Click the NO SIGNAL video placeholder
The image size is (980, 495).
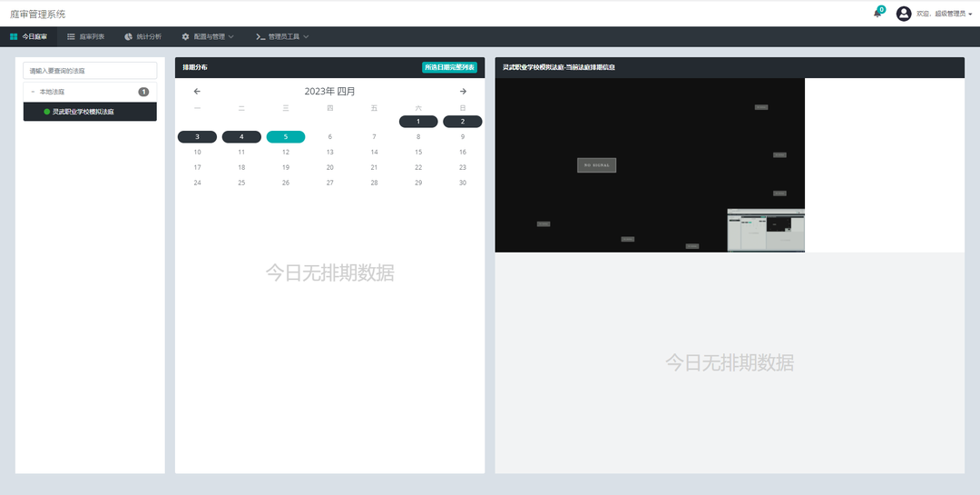coord(596,165)
